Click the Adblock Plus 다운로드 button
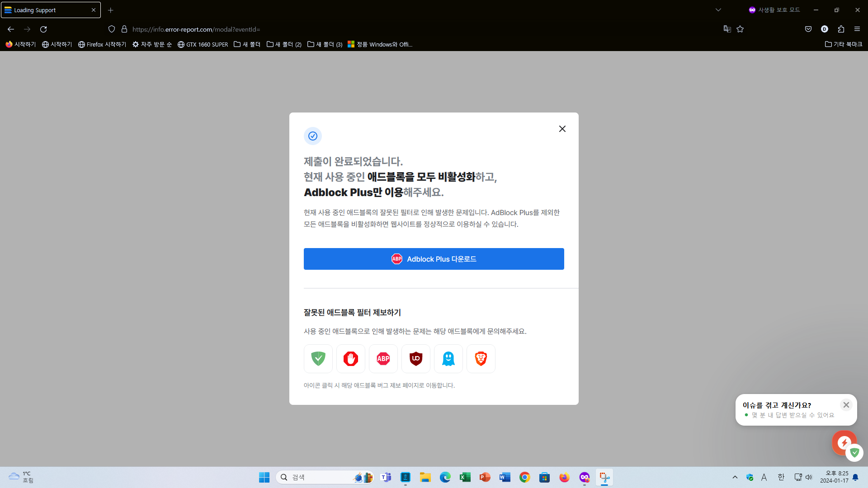This screenshot has width=868, height=488. click(x=434, y=258)
